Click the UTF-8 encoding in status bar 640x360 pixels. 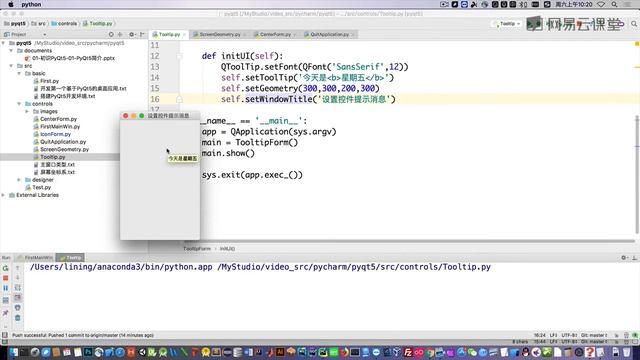(569, 335)
